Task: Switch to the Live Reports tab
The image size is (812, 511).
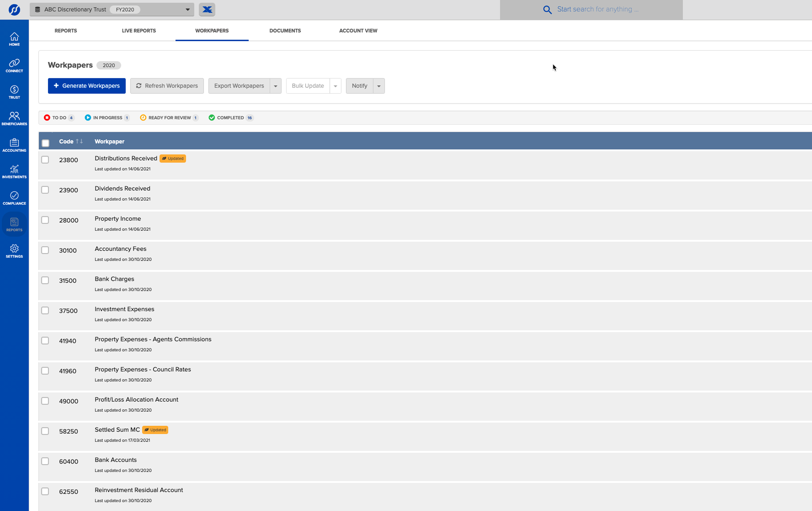Action: point(139,31)
